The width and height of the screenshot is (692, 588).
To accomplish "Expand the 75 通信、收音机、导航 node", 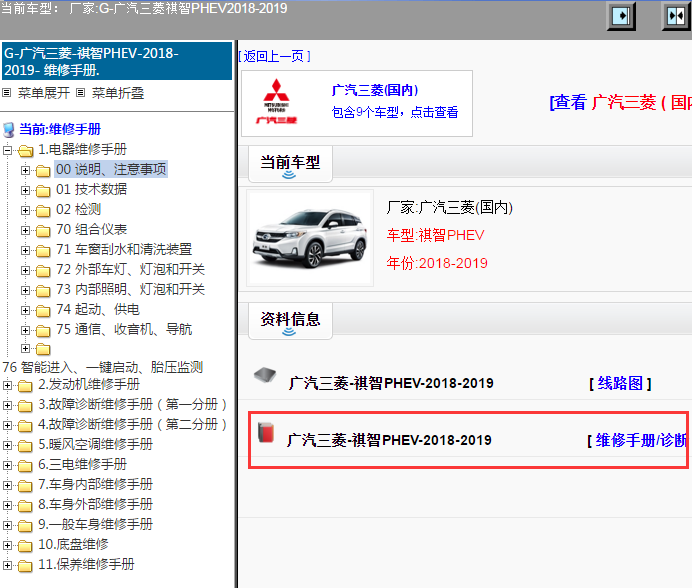I will click(x=25, y=330).
